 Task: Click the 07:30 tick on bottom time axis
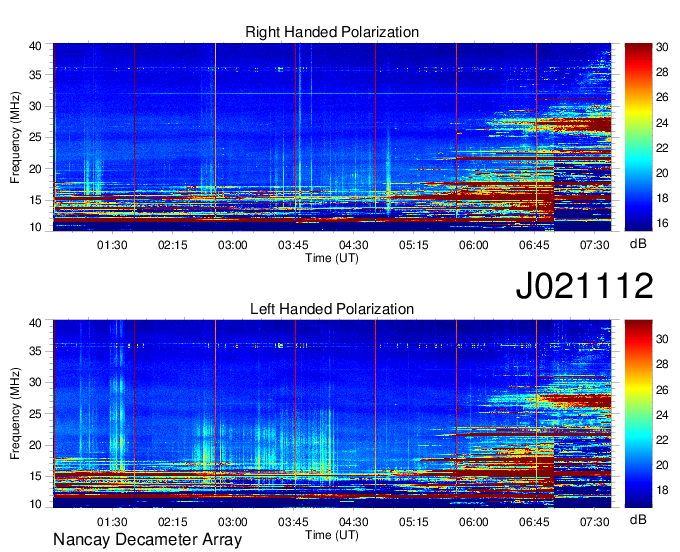click(595, 521)
